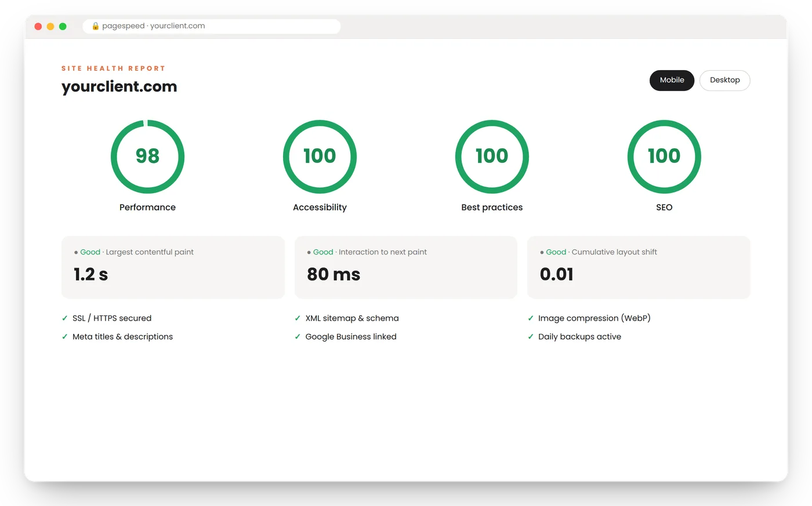Click the checkmark beside SSL / HTTPS secured
Screen dimensions: 812x506
65,318
